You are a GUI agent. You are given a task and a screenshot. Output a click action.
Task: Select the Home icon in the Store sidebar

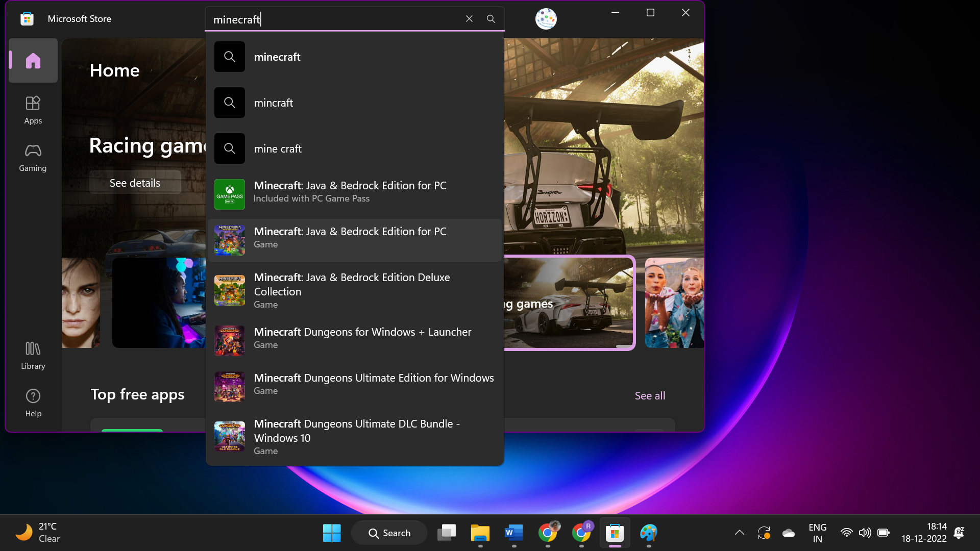33,60
